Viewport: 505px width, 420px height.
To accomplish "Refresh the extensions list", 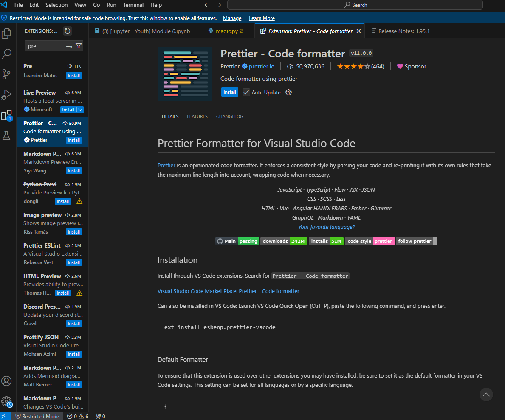I will (x=68, y=31).
